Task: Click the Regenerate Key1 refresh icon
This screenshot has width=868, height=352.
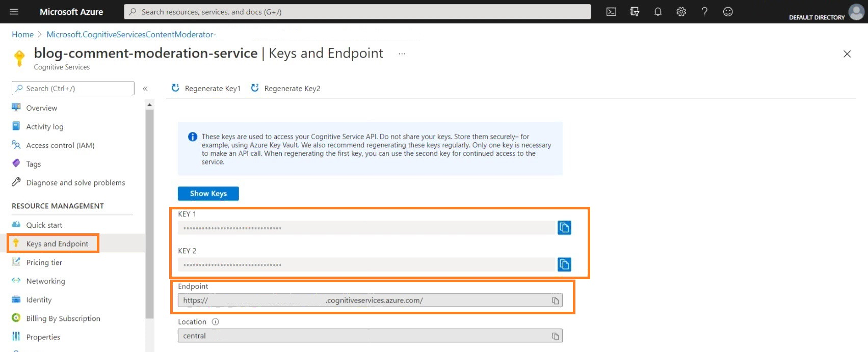Action: (x=175, y=88)
